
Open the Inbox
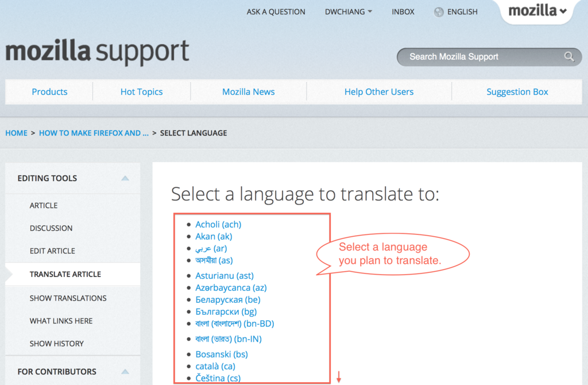(403, 11)
